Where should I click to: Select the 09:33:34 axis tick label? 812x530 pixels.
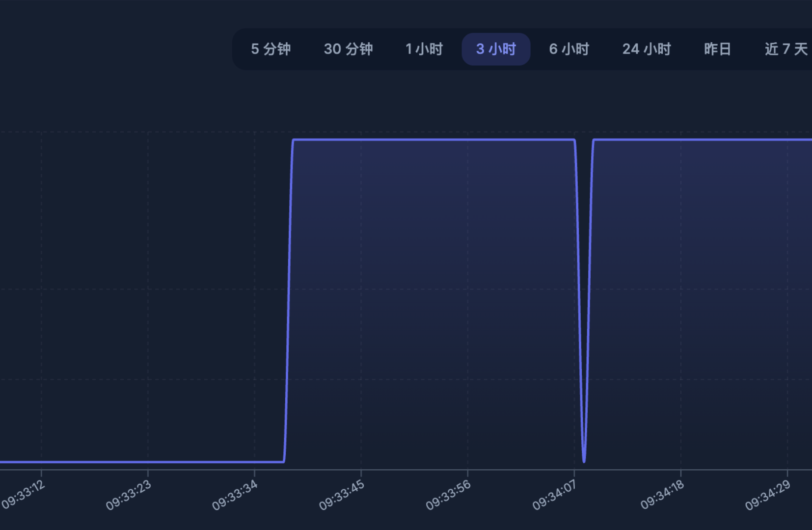point(235,495)
